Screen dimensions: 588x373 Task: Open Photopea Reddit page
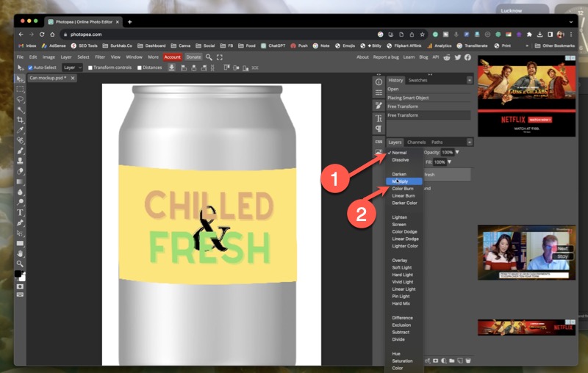[x=447, y=57]
